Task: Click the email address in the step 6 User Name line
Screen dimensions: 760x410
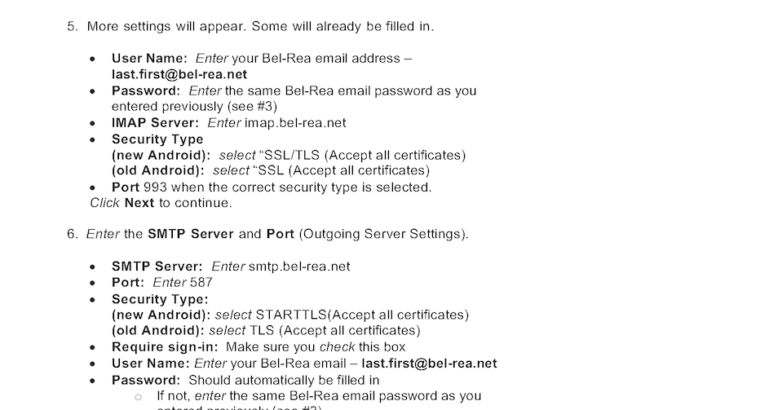Action: (429, 363)
